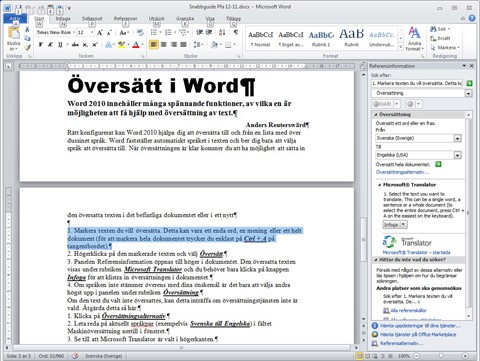
Task: Click the Sök (Find) button
Action: [440, 29]
